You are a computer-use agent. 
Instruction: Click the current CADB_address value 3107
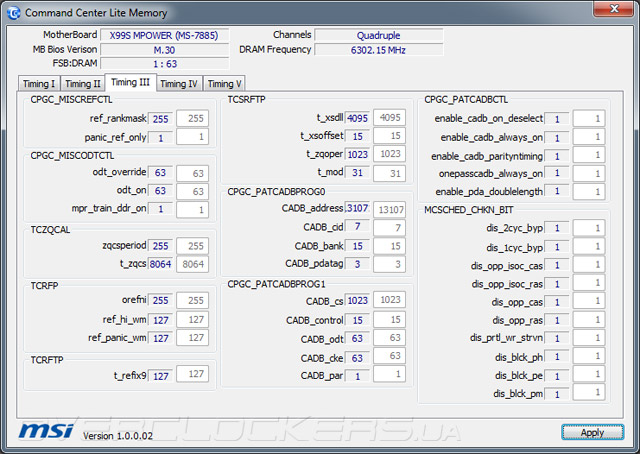tap(358, 208)
